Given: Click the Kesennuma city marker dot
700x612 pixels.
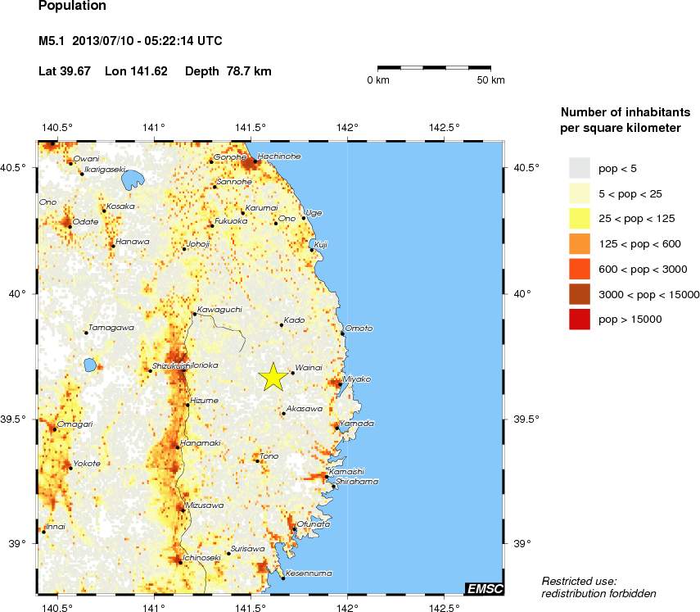Looking at the screenshot, I should (x=282, y=578).
